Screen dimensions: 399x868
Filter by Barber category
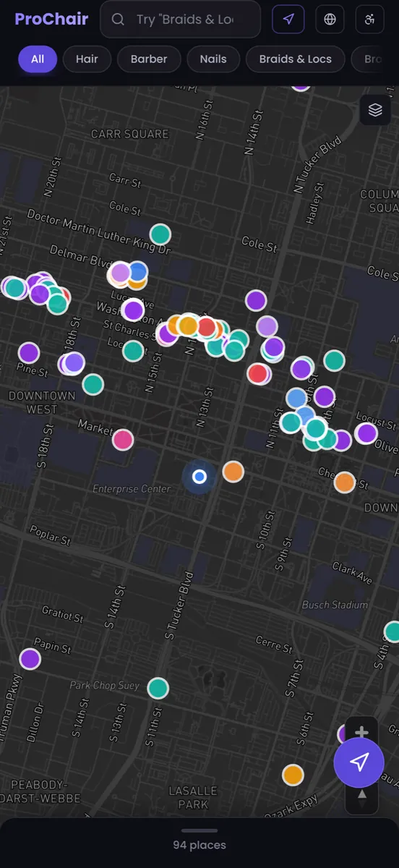point(149,59)
